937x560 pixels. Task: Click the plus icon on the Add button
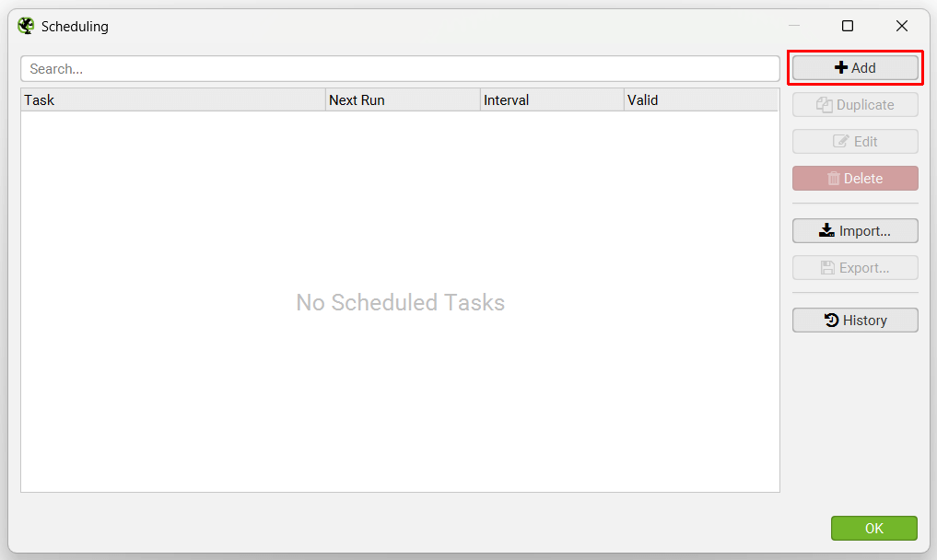pos(839,67)
